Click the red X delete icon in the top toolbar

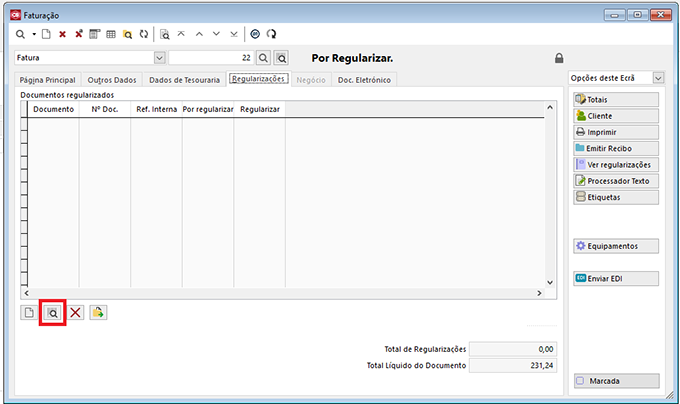[x=62, y=34]
